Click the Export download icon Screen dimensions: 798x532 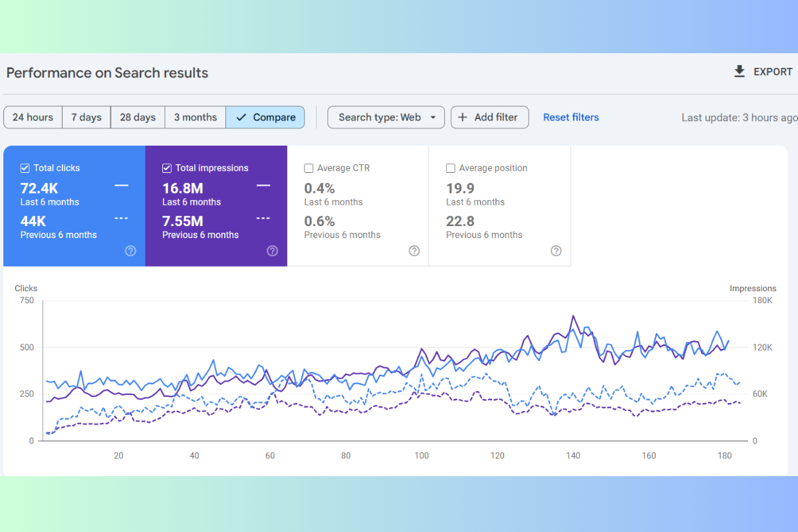pos(739,72)
